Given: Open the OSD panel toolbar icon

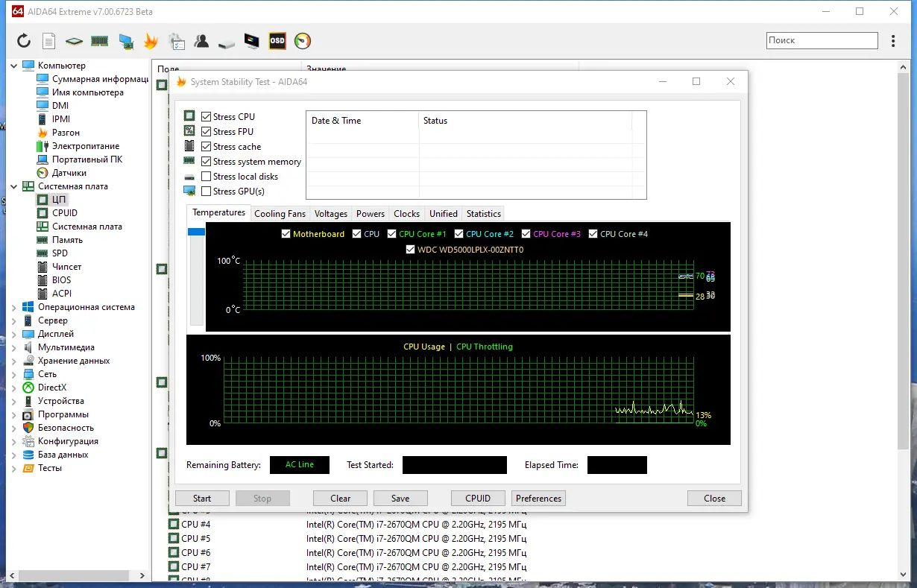Looking at the screenshot, I should 277,41.
